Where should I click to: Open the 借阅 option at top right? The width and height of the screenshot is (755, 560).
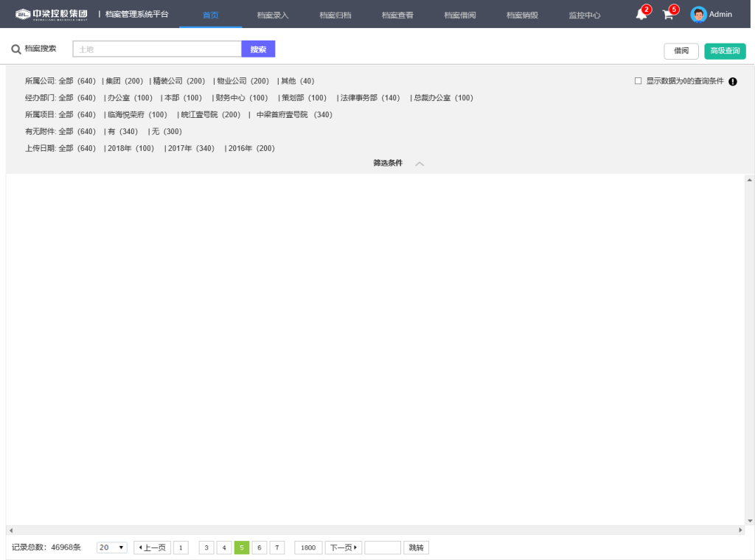tap(681, 51)
